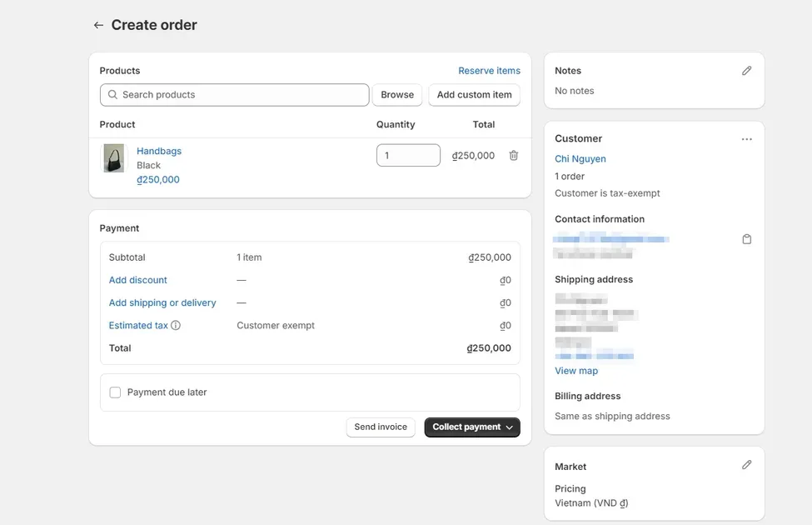
Task: Edit notes using the pencil icon
Action: point(746,71)
